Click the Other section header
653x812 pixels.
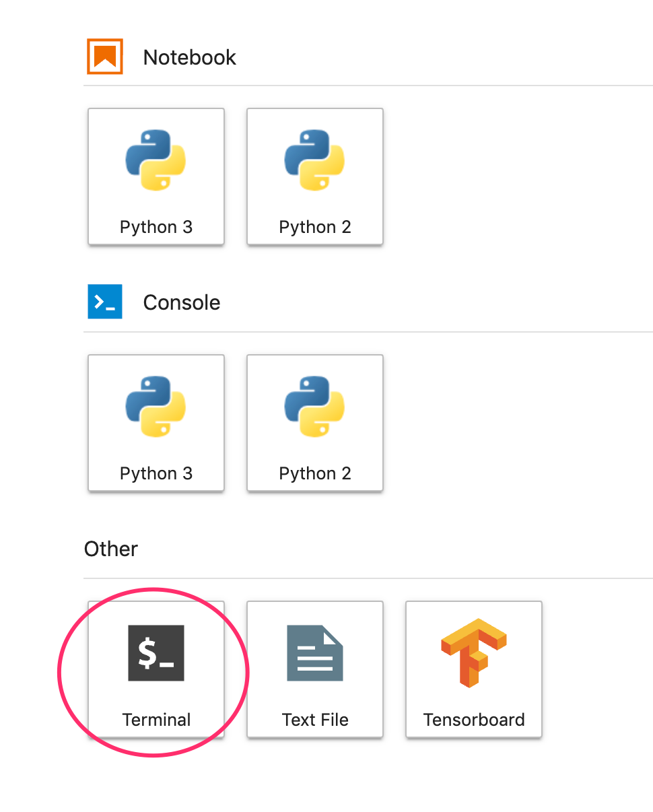tap(110, 549)
